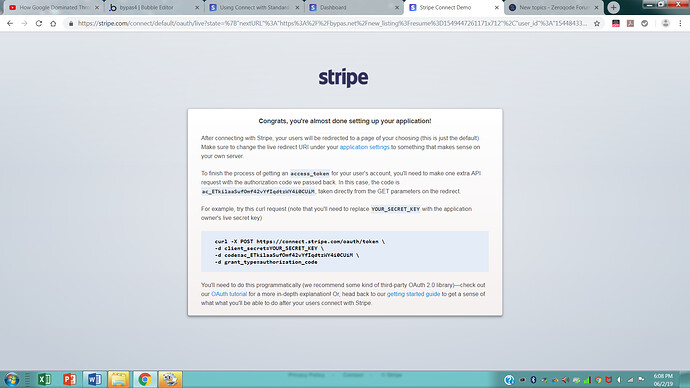This screenshot has height=388, width=690.
Task: Open the application settings link
Action: pos(364,147)
